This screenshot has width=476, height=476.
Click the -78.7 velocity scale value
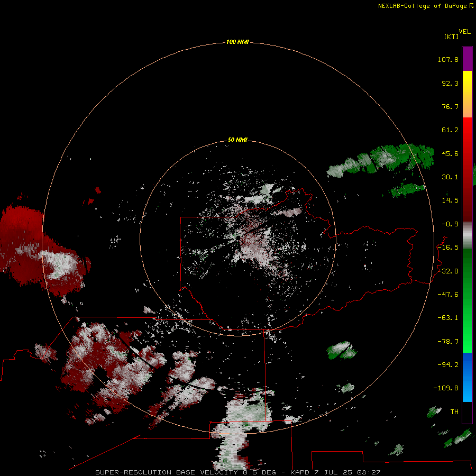pos(448,342)
